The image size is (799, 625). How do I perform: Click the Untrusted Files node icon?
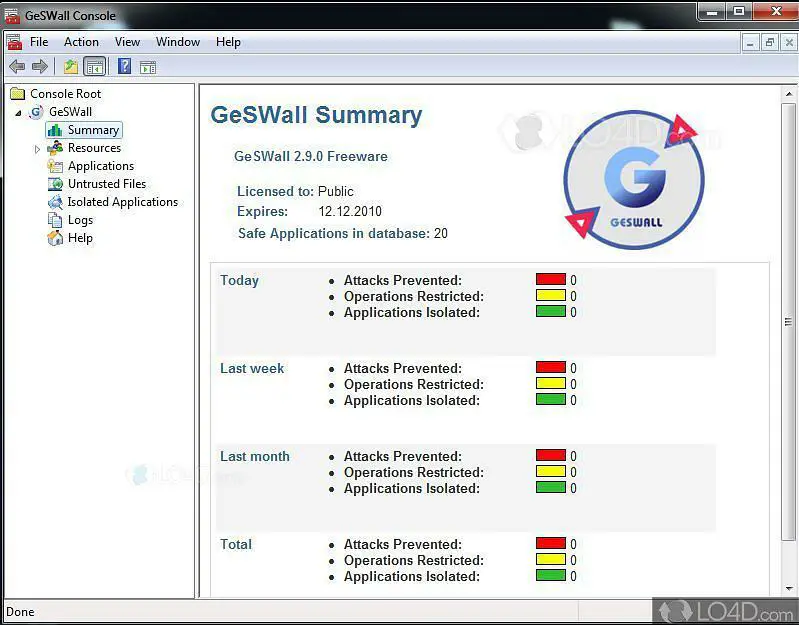click(x=55, y=184)
